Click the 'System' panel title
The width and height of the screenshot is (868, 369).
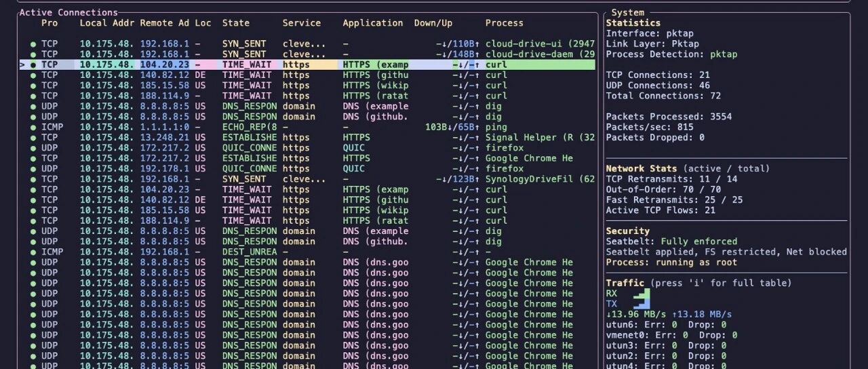[x=628, y=12]
